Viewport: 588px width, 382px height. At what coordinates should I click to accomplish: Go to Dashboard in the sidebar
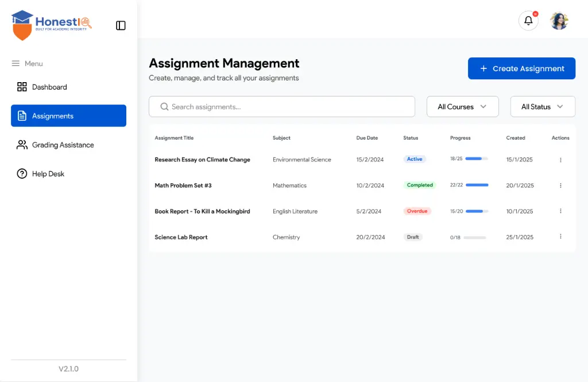(49, 87)
